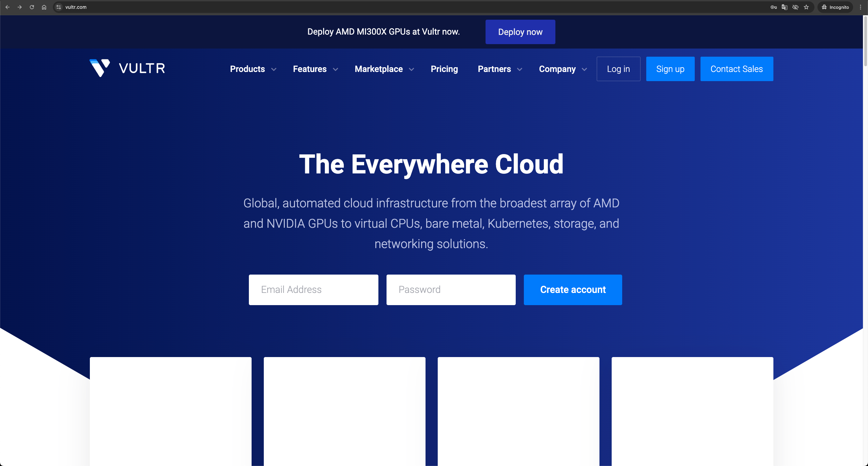The height and width of the screenshot is (466, 868).
Task: Reload the page with refresh icon
Action: (x=32, y=7)
